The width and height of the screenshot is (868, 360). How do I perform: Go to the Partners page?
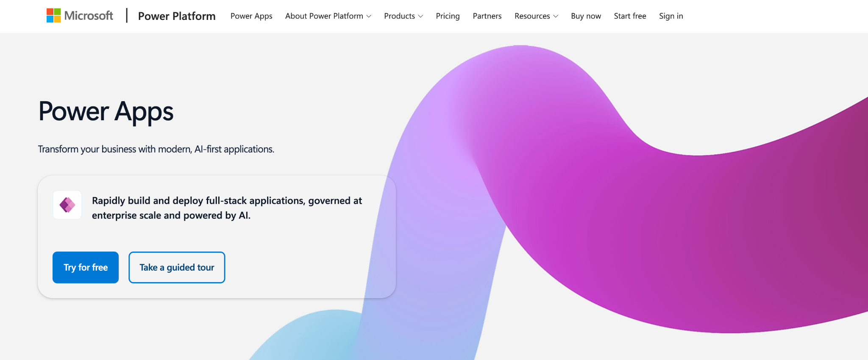(487, 16)
